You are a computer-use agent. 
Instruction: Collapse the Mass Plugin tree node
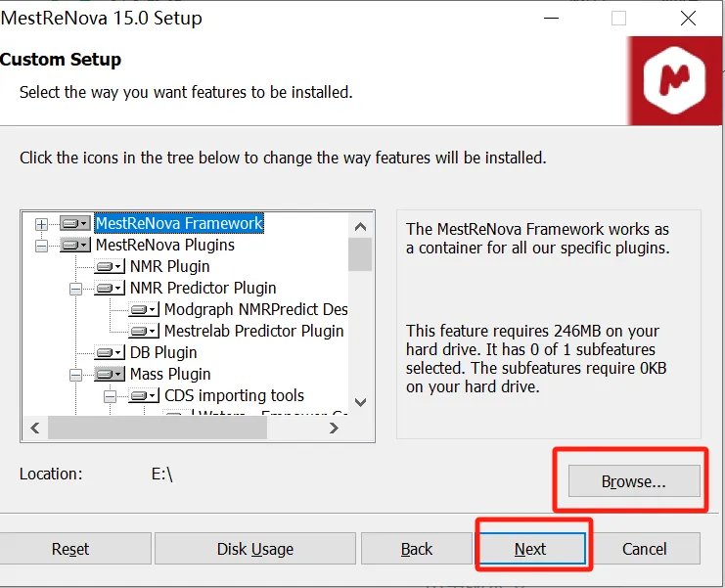76,375
